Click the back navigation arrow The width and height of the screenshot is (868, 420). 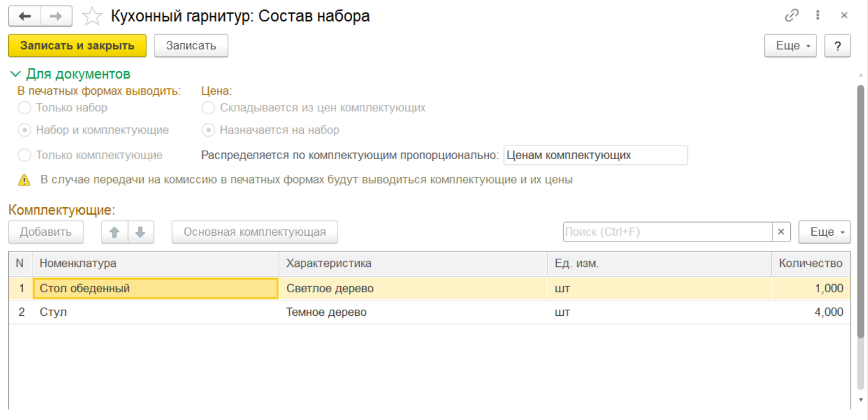(x=24, y=16)
